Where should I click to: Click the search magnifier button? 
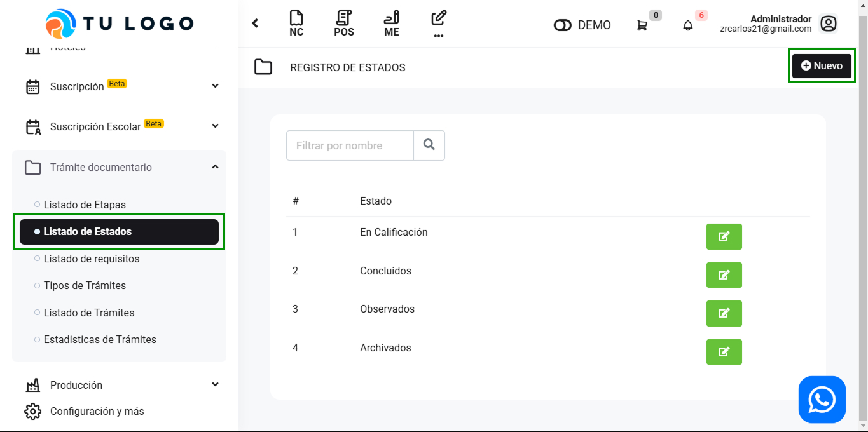[x=429, y=145]
